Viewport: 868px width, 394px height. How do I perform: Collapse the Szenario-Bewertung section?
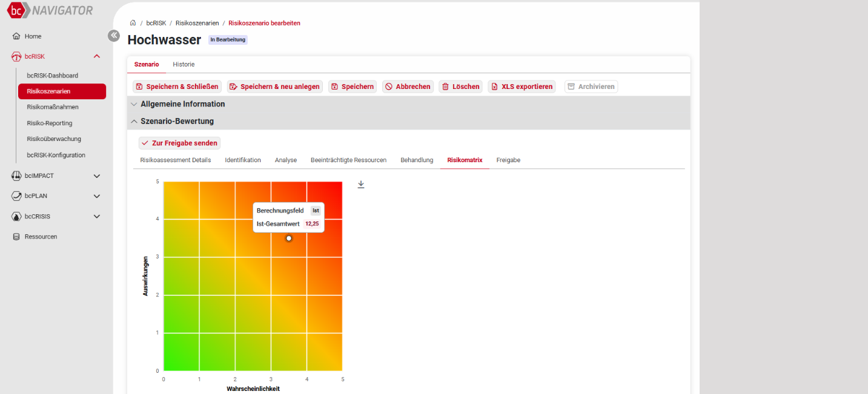(177, 121)
